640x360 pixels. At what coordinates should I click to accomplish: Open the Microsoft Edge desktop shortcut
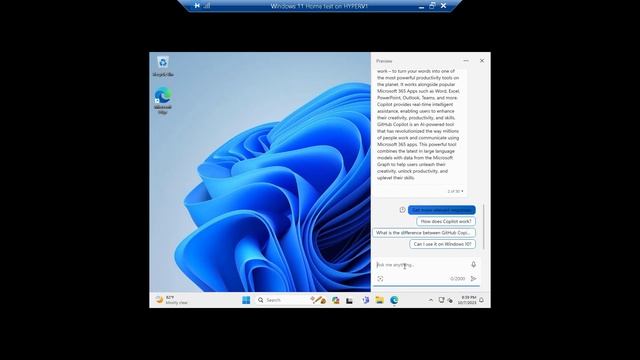[x=163, y=100]
